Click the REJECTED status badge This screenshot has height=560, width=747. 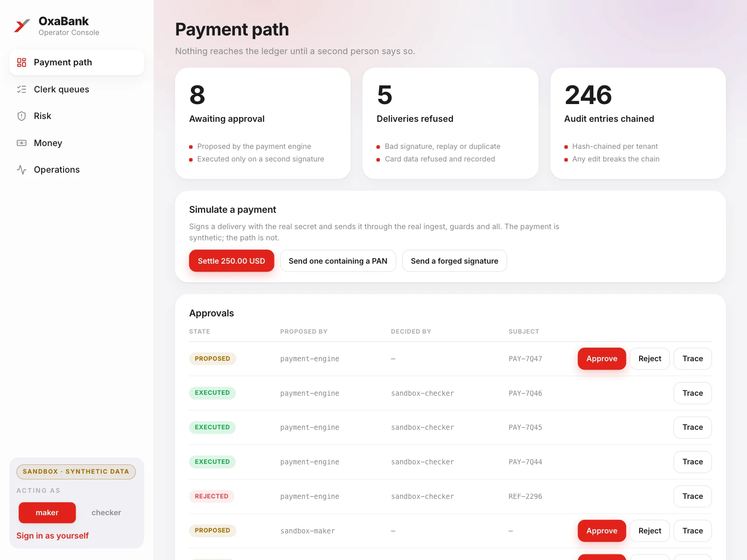pos(211,497)
